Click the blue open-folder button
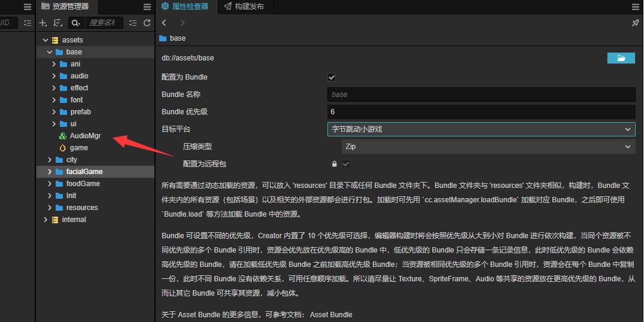This screenshot has width=644, height=322. click(x=621, y=58)
